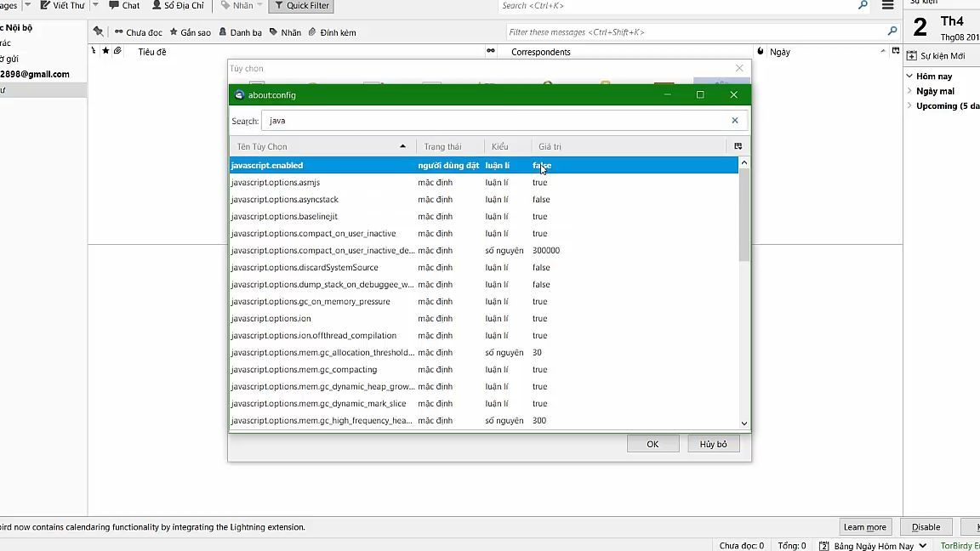The image size is (980, 551).
Task: Select javascript.options.asyncstack row
Action: coord(484,199)
